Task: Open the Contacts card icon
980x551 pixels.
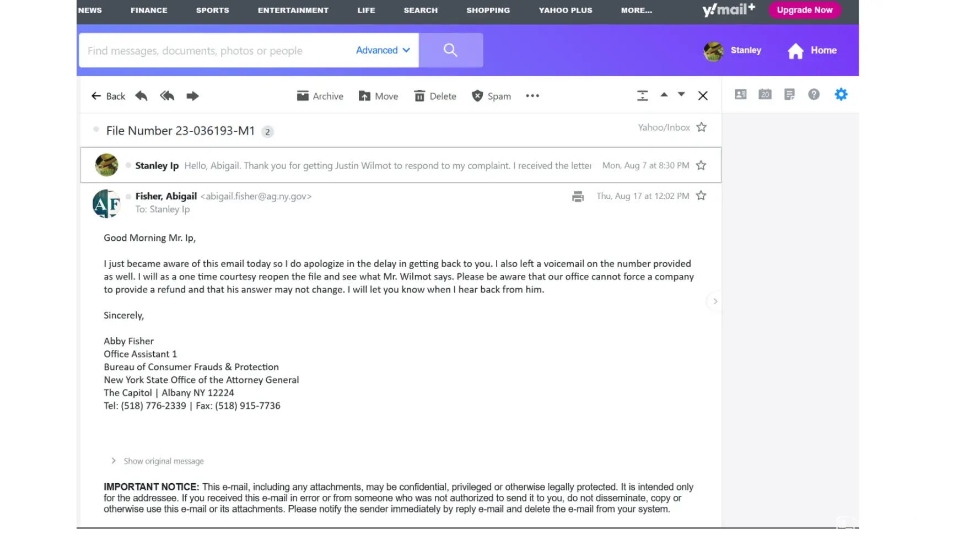Action: click(x=741, y=94)
